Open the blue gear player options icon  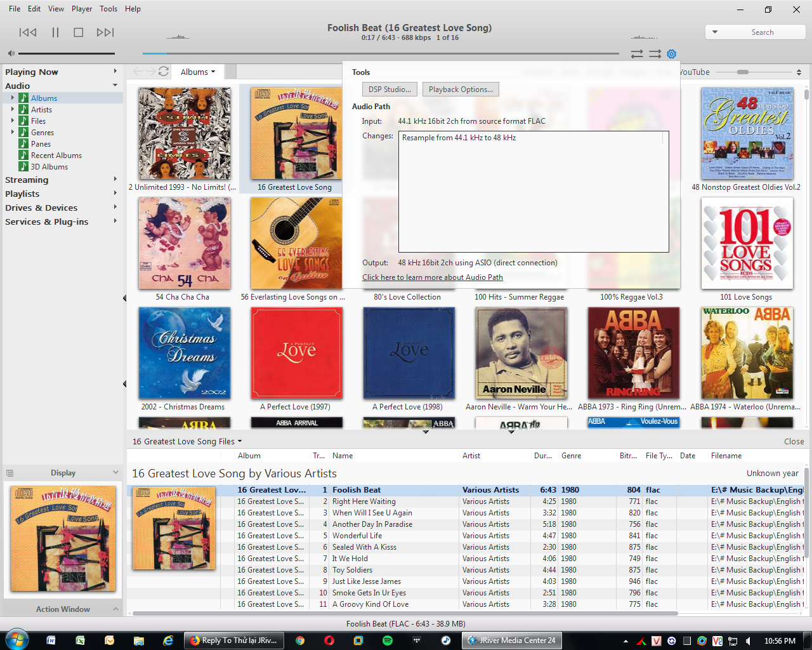tap(672, 54)
